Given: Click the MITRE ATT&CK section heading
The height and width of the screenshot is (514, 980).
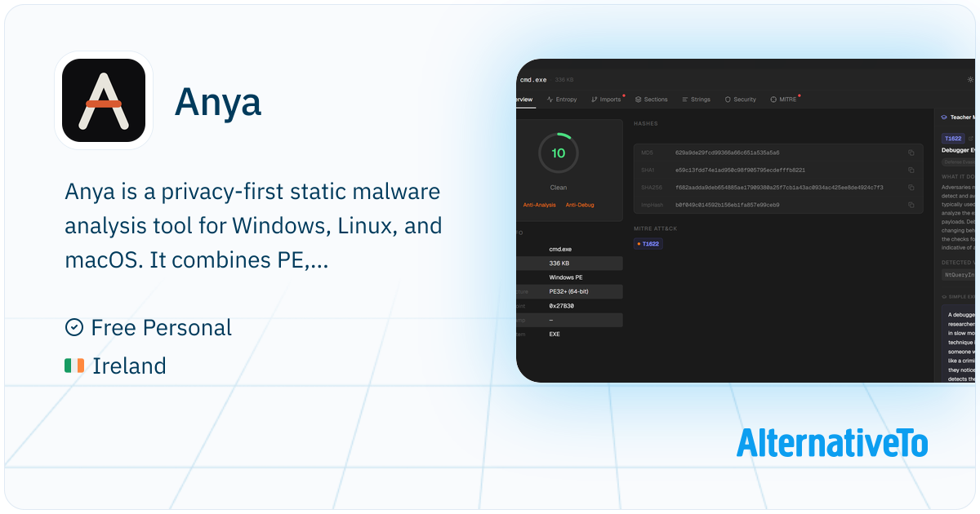Looking at the screenshot, I should 656,228.
